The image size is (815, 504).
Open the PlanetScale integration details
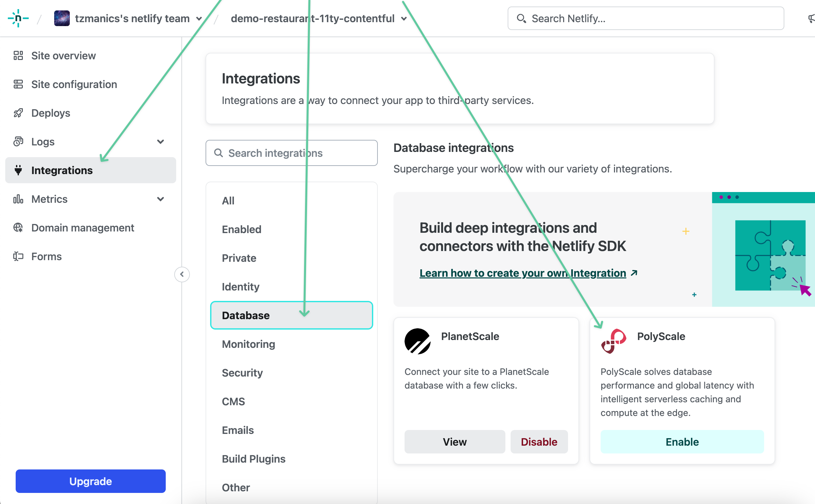point(455,442)
